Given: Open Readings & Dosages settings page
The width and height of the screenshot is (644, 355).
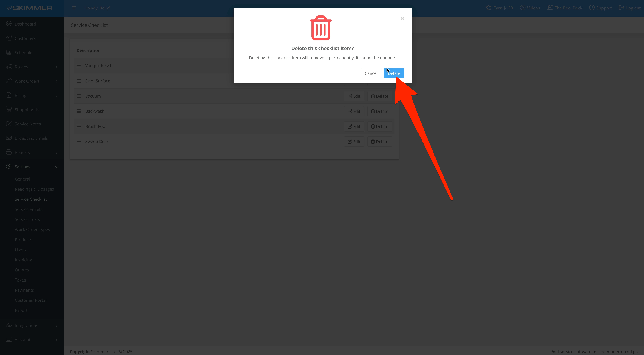Looking at the screenshot, I should (x=34, y=189).
